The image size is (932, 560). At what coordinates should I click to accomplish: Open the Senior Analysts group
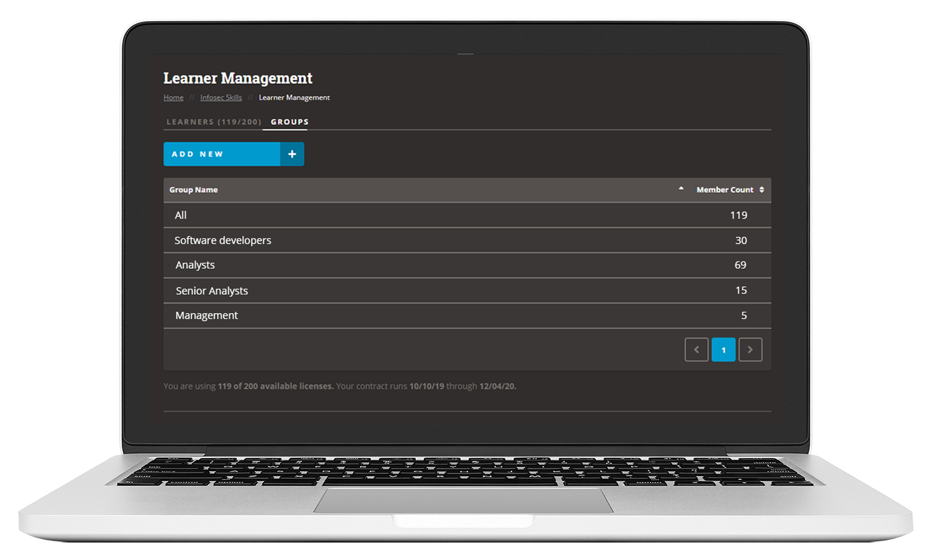tap(211, 291)
